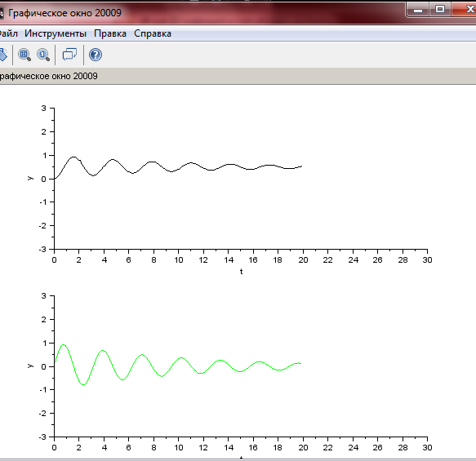
Task: Open help via the question mark icon
Action: 96,55
